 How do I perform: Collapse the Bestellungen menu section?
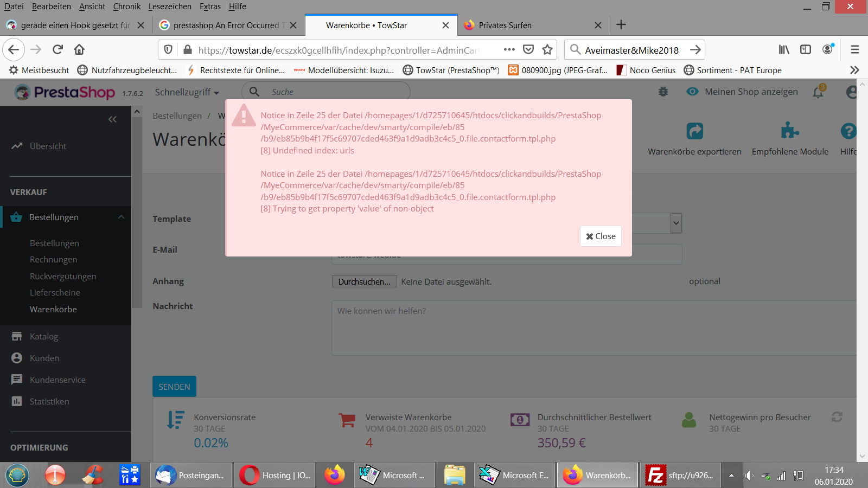121,217
